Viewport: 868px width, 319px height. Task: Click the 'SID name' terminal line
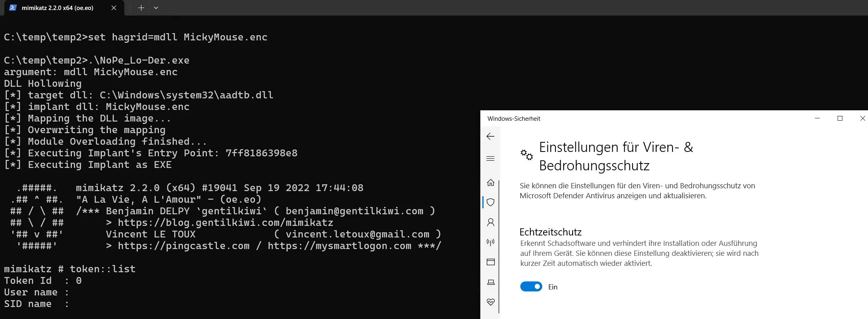(36, 304)
